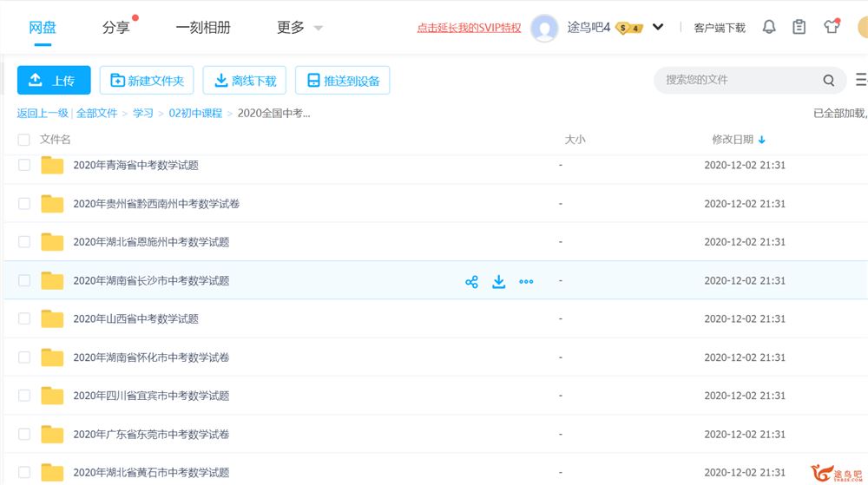
Task: Open the 一刻相册 tab
Action: click(203, 27)
